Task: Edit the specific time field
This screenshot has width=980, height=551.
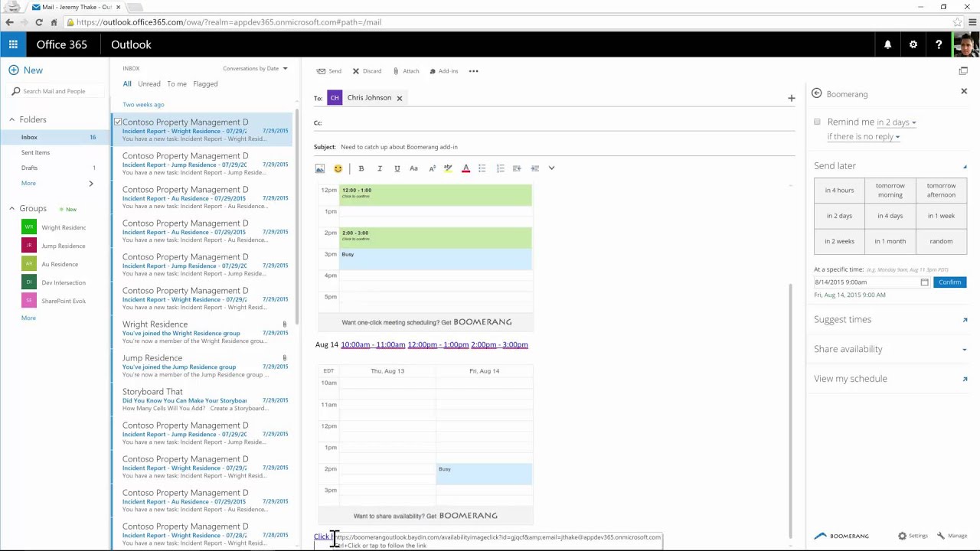Action: pos(867,282)
